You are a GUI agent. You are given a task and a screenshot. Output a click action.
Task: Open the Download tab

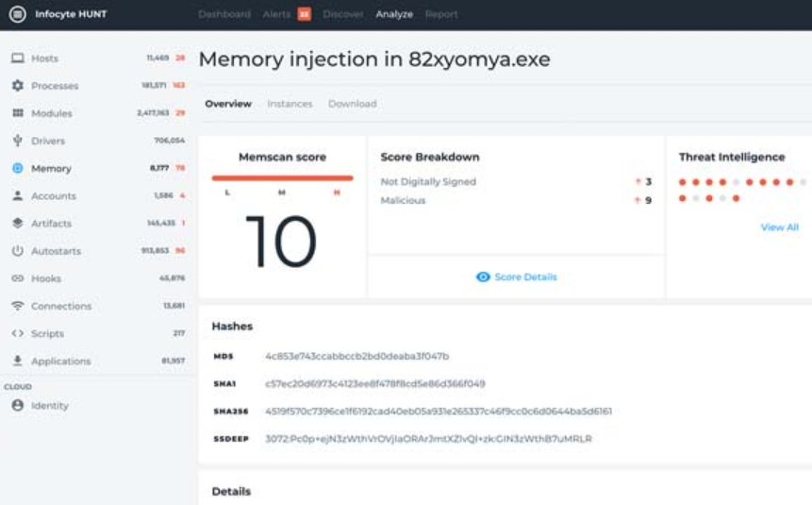click(x=352, y=104)
